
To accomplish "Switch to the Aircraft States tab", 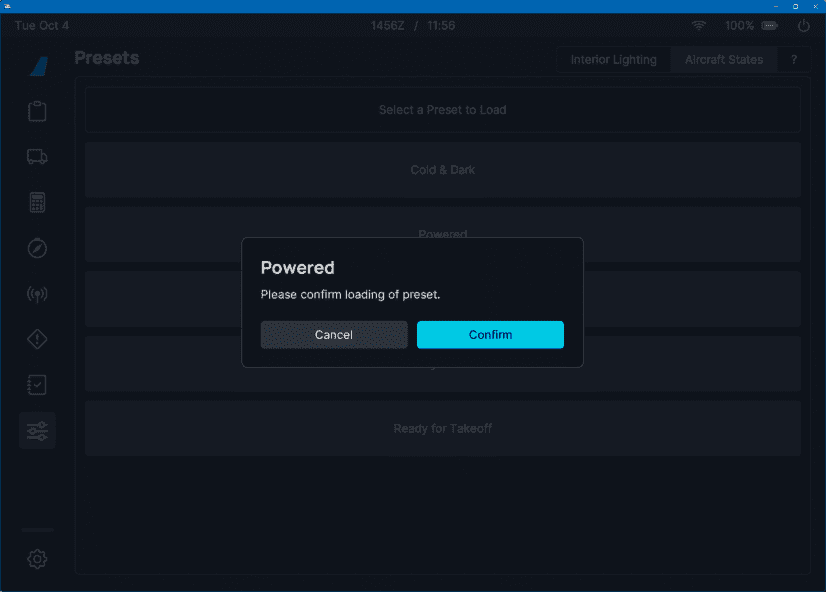I will (x=723, y=60).
